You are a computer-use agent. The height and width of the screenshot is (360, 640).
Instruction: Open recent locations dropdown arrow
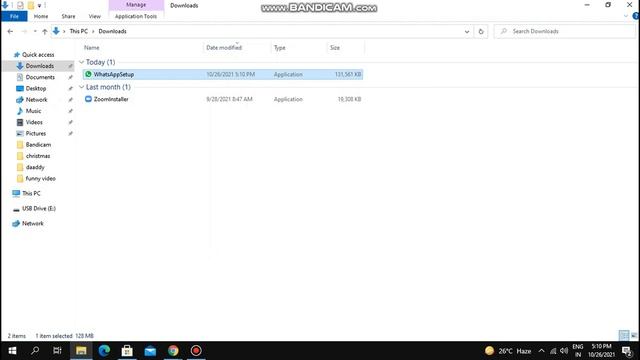[35, 31]
